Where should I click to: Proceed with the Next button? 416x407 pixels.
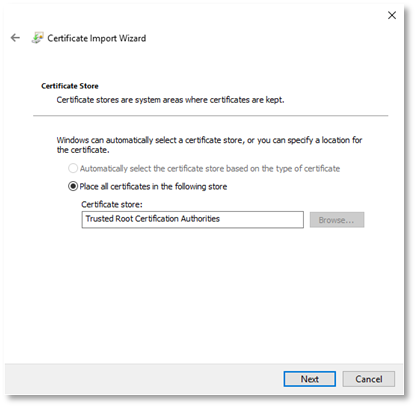pyautogui.click(x=310, y=379)
